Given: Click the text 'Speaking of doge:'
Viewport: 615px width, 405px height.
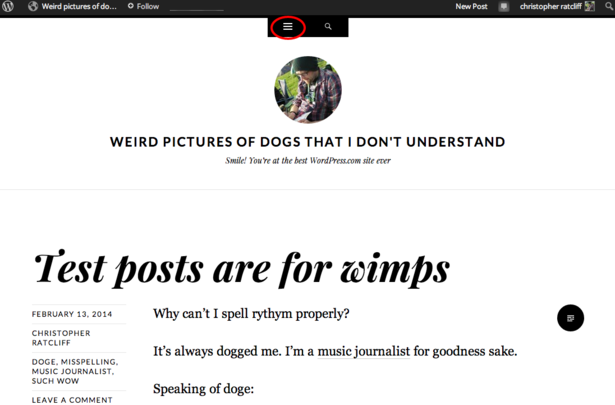Looking at the screenshot, I should [x=204, y=389].
